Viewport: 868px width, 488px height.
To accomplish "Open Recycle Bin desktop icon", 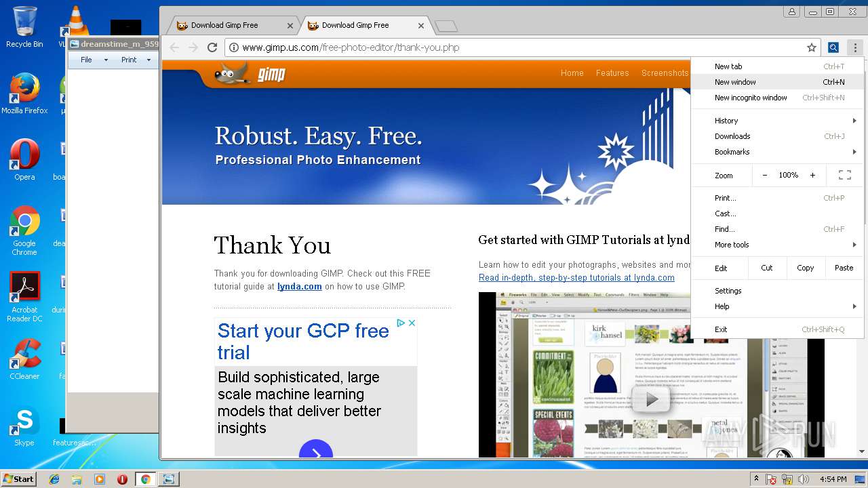I will click(24, 27).
